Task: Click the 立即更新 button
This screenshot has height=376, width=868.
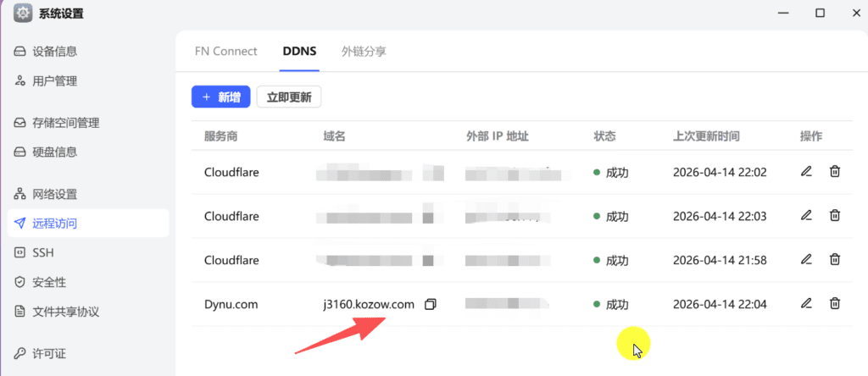Action: [x=289, y=97]
